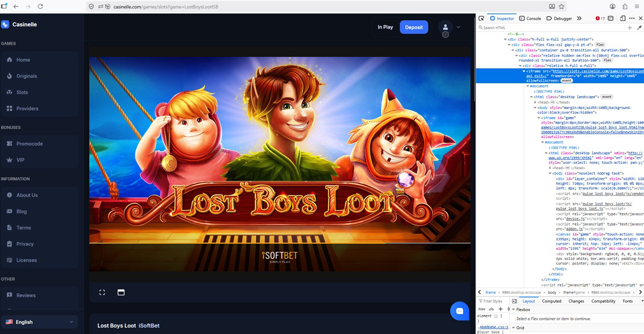The height and width of the screenshot is (334, 644).
Task: Click the Deposit button
Action: coord(414,27)
